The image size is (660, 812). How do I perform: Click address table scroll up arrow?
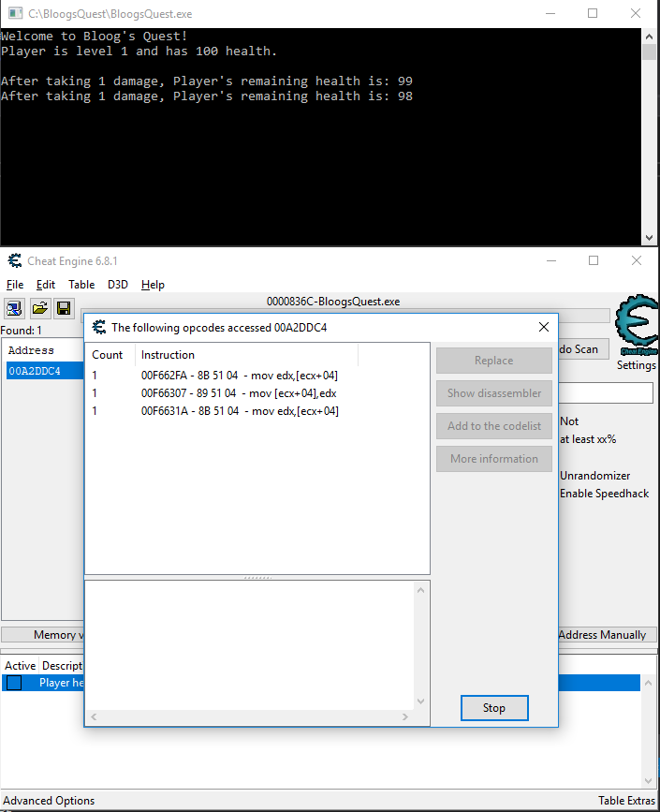pyautogui.click(x=648, y=683)
